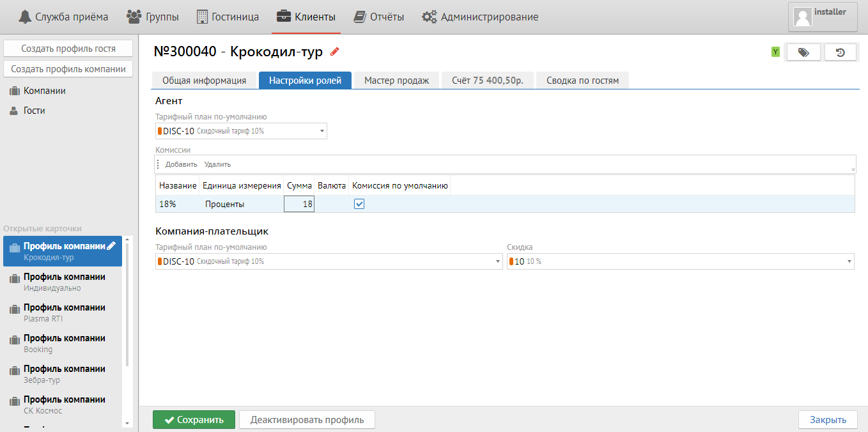Viewport: 868px width, 432px height.
Task: Click the Добавить commission button
Action: (181, 164)
